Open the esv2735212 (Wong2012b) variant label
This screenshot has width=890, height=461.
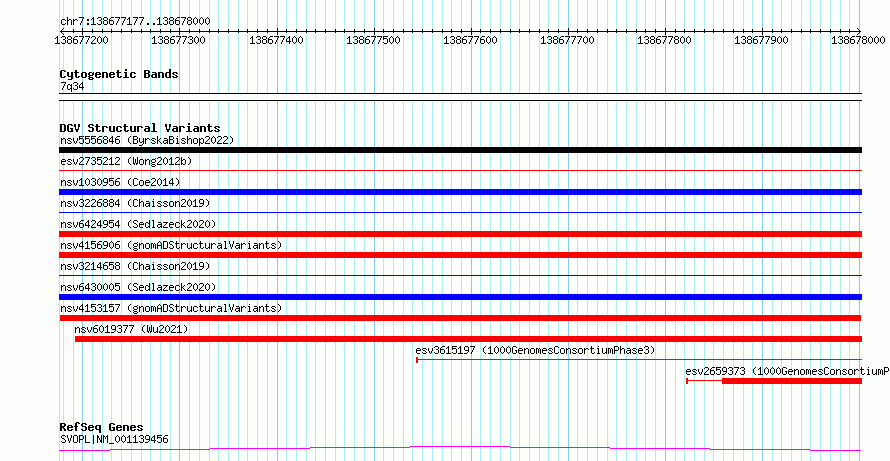(x=126, y=161)
